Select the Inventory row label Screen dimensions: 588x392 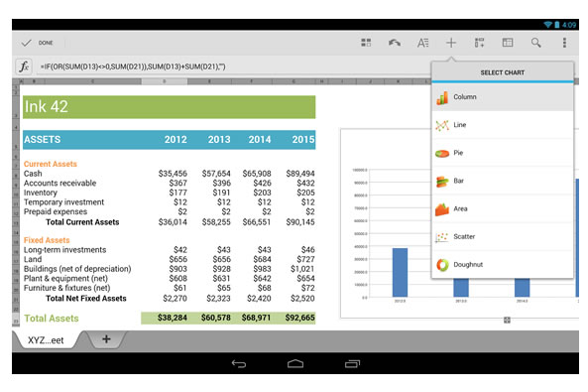coord(41,193)
